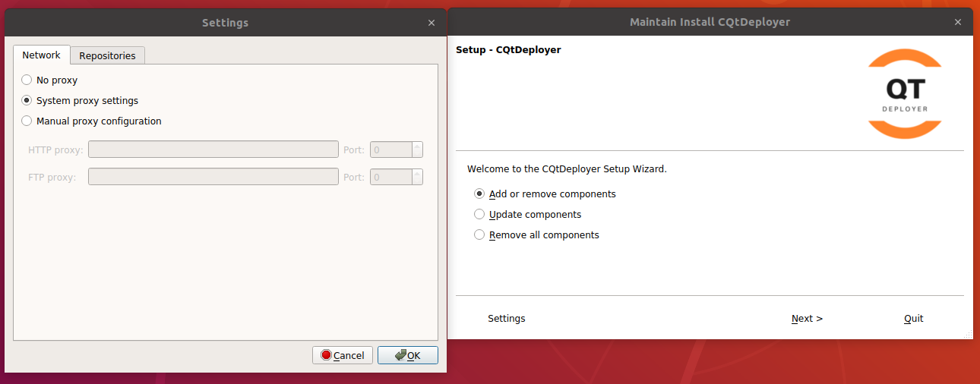Choose Remove all components option
Screen dimensions: 980x384
click(479, 234)
